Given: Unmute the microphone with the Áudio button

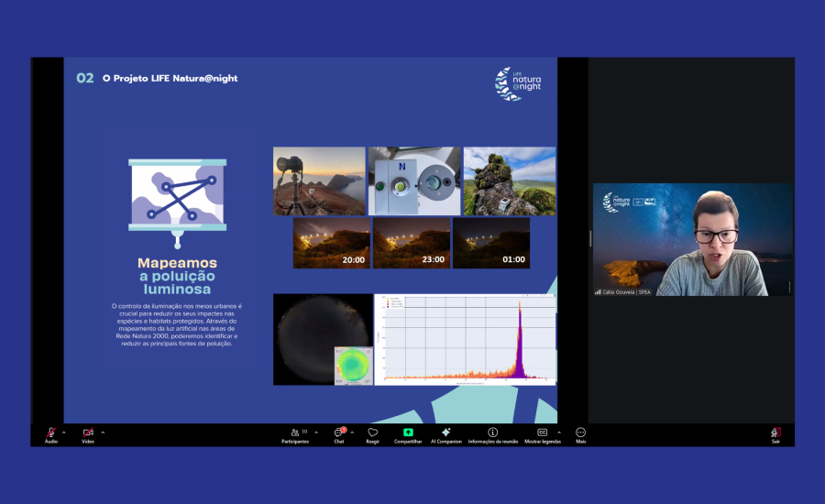Looking at the screenshot, I should [x=50, y=433].
